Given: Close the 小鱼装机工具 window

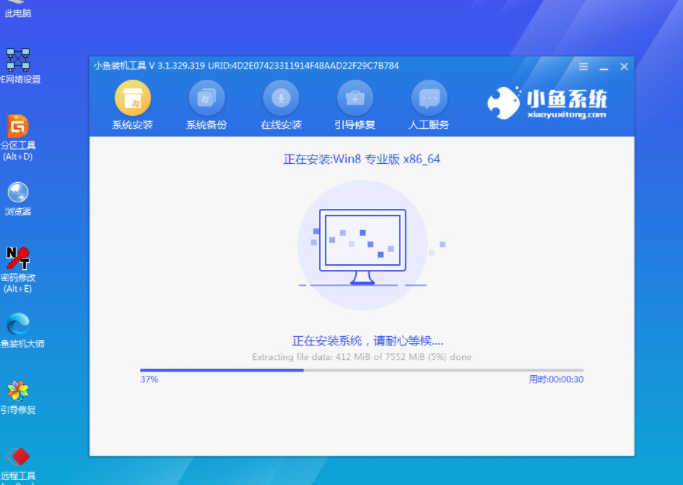Looking at the screenshot, I should 624,67.
